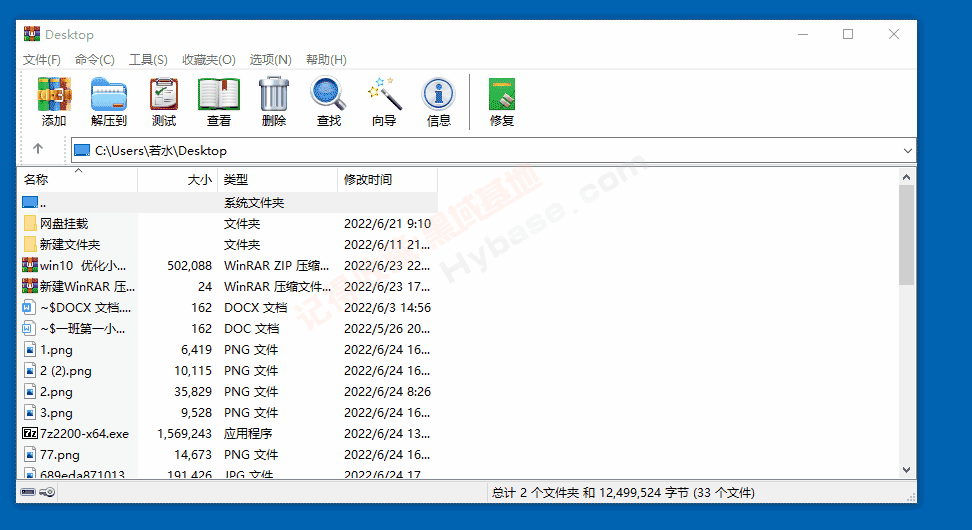Select the 7z2200-x64.exe application icon

tap(30, 433)
